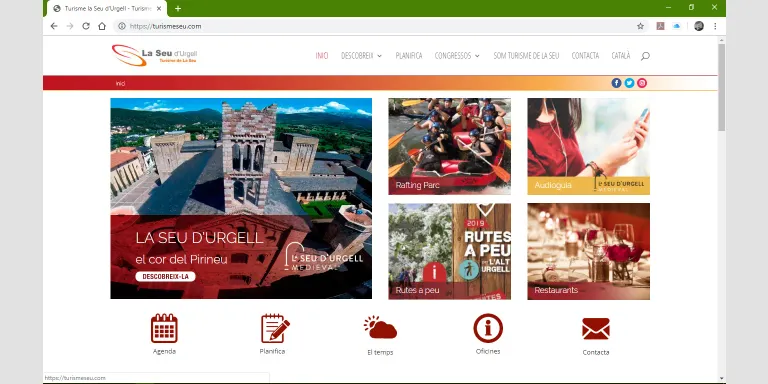Click the scrollbar down arrow
The width and height of the screenshot is (768, 384).
coord(721,379)
